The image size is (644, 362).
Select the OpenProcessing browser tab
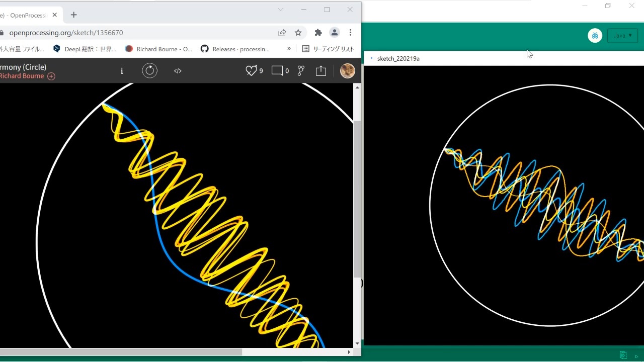click(x=28, y=15)
